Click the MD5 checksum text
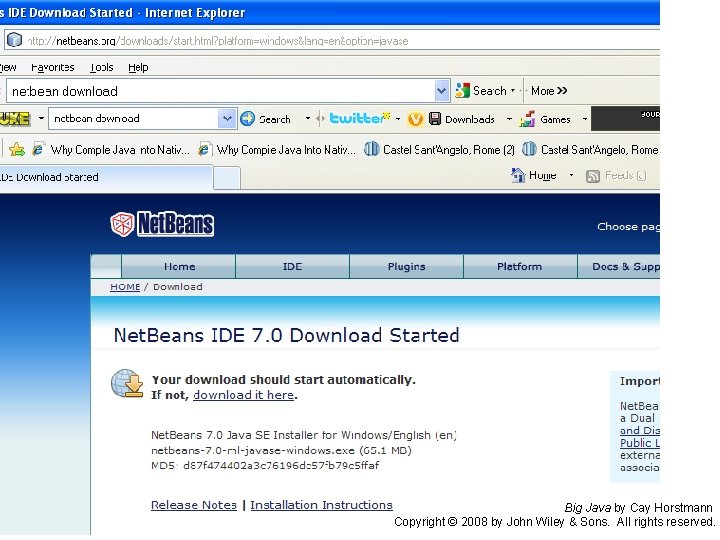This screenshot has width=720, height=540. pos(265,466)
